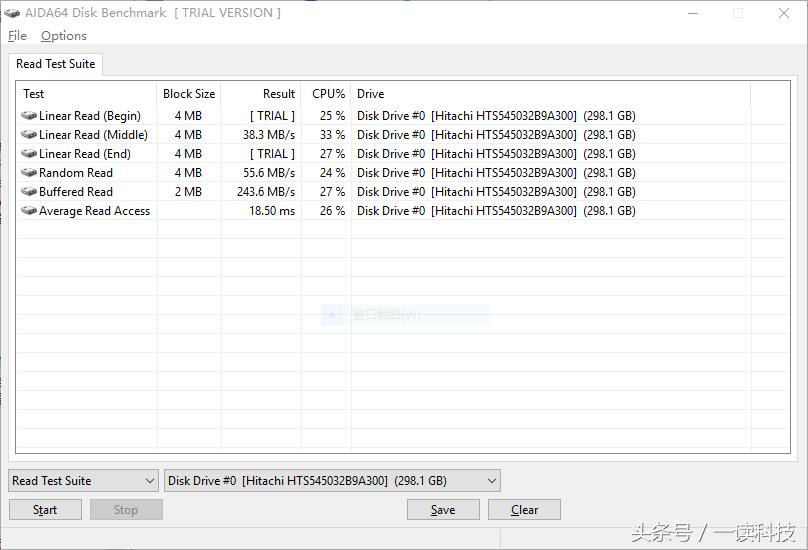The width and height of the screenshot is (808, 550).
Task: Click the Block Size column header
Action: coord(189,94)
